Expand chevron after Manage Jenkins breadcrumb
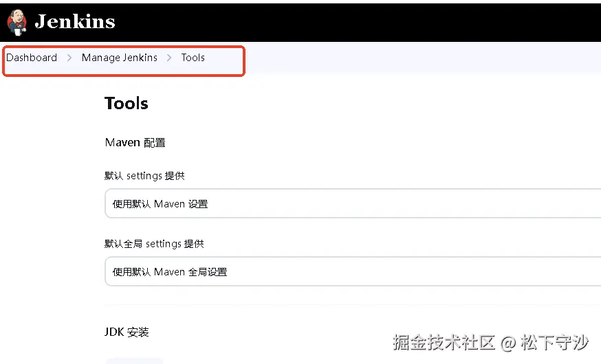This screenshot has width=601, height=364. (169, 58)
